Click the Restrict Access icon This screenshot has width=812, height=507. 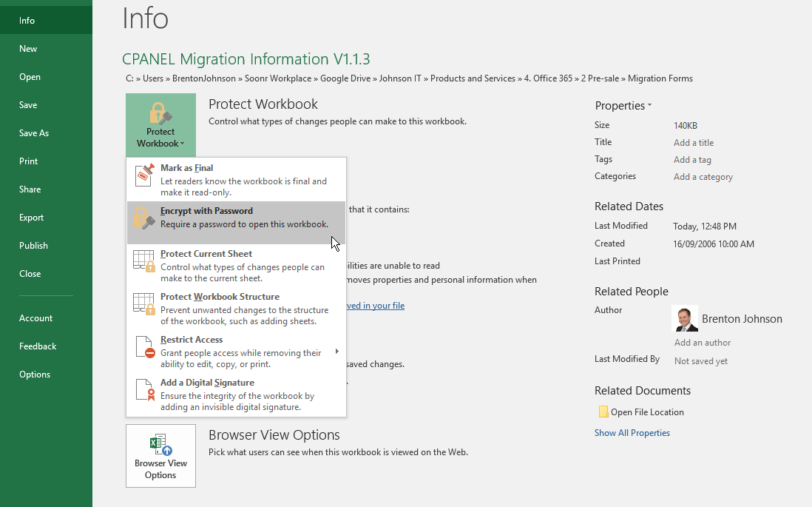[x=144, y=347]
